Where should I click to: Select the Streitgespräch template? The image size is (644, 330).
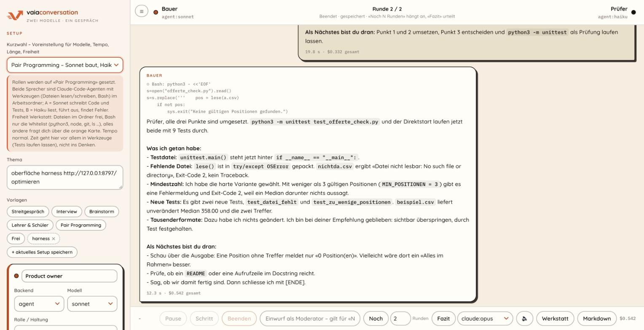coord(28,212)
